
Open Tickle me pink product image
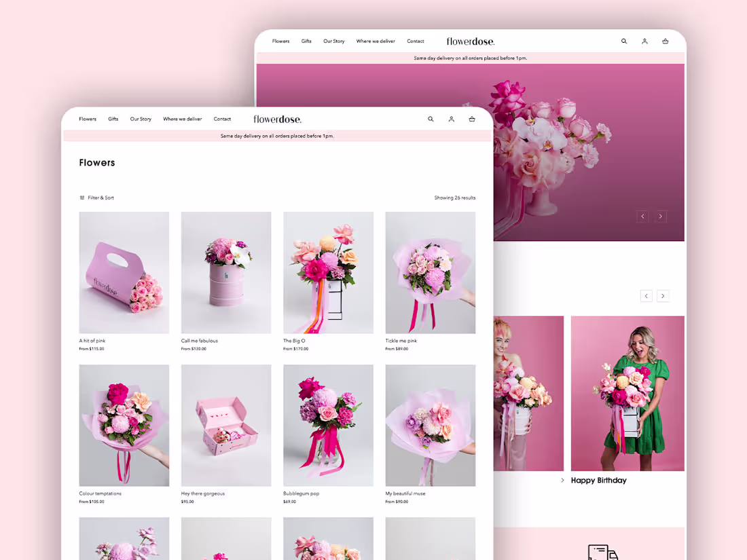click(430, 272)
